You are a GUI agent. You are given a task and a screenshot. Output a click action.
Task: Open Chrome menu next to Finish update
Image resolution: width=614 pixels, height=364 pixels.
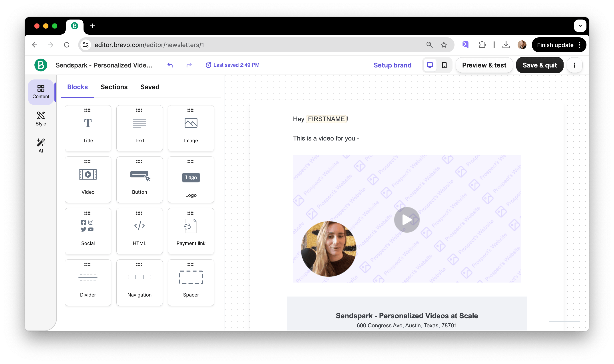[x=579, y=45]
